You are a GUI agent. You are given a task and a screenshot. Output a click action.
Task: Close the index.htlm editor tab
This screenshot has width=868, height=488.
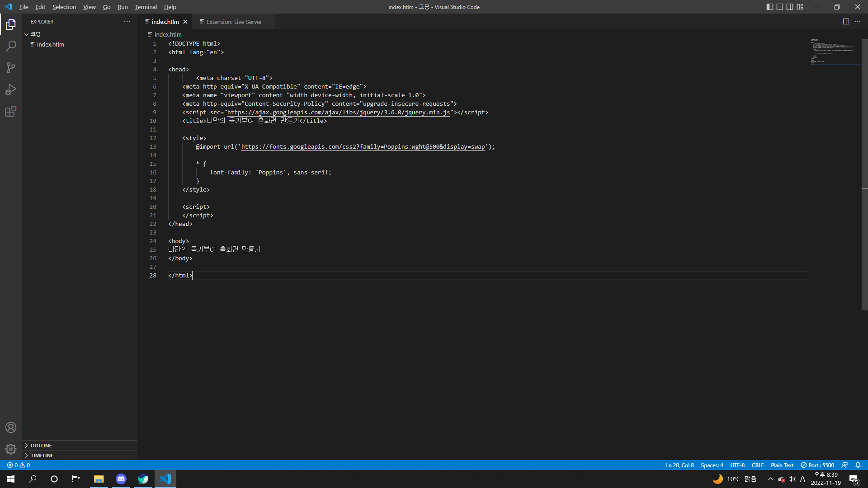(x=185, y=22)
